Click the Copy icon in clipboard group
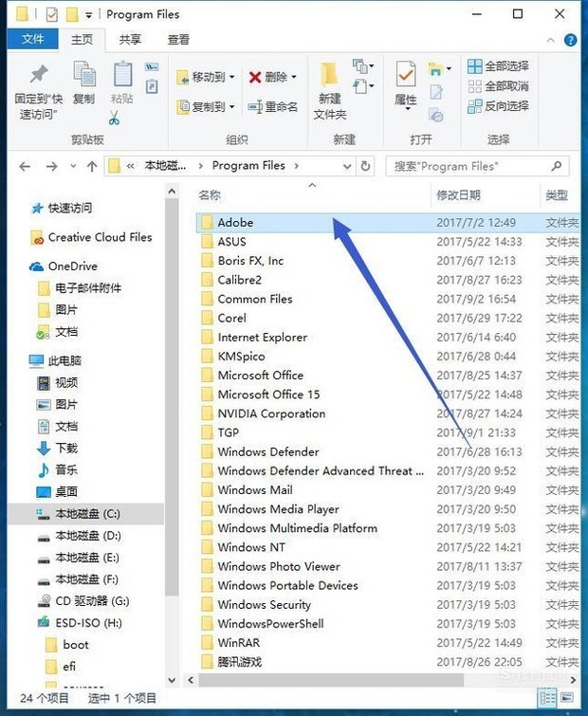Viewport: 588px width, 716px height. [84, 74]
